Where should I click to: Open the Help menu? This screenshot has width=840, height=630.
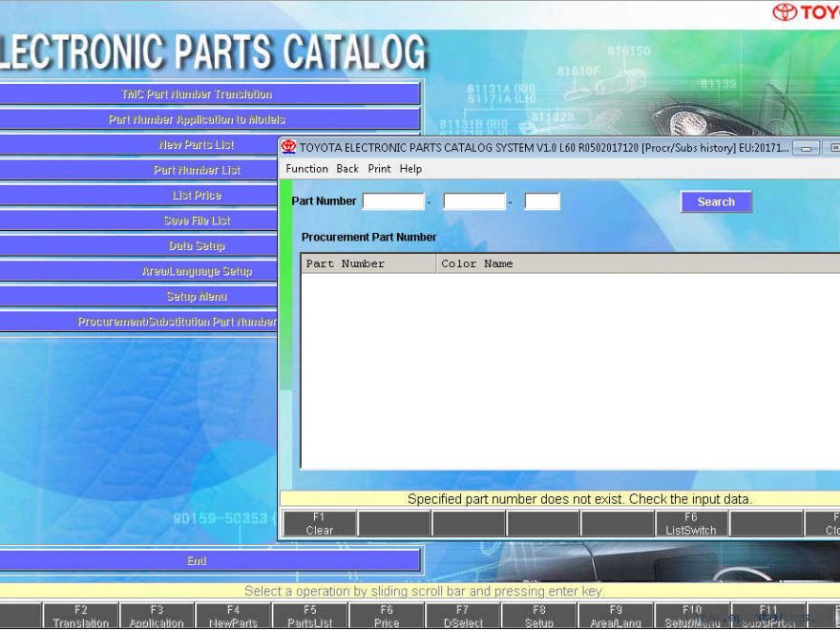click(x=410, y=169)
